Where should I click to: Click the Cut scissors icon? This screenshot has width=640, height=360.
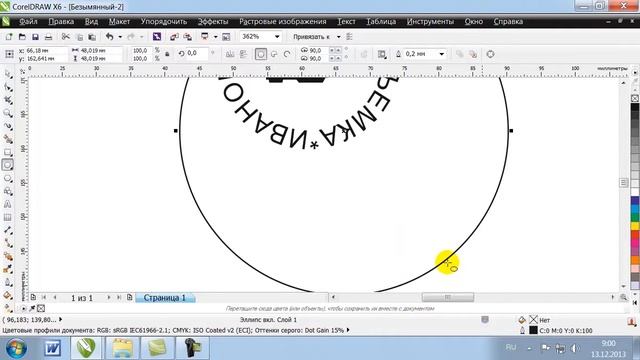pyautogui.click(x=65, y=37)
